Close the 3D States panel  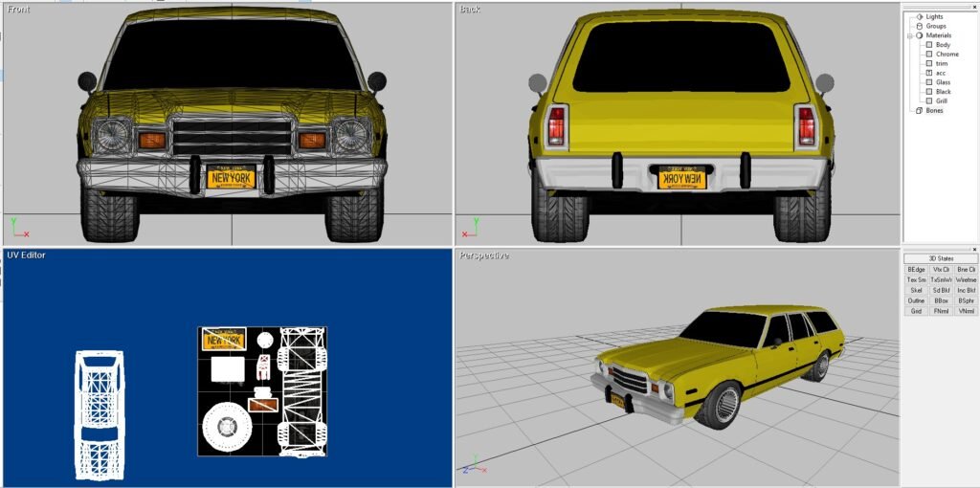tap(974, 249)
